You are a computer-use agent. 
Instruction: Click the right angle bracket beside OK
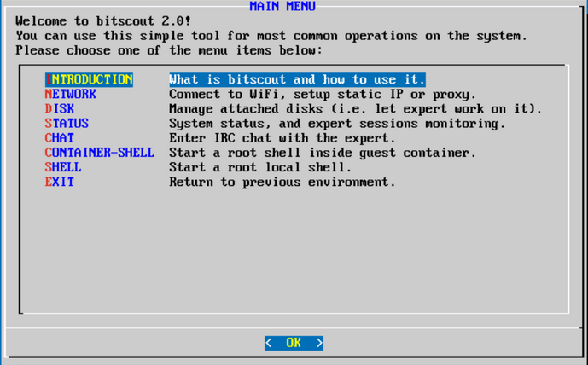[x=319, y=343]
